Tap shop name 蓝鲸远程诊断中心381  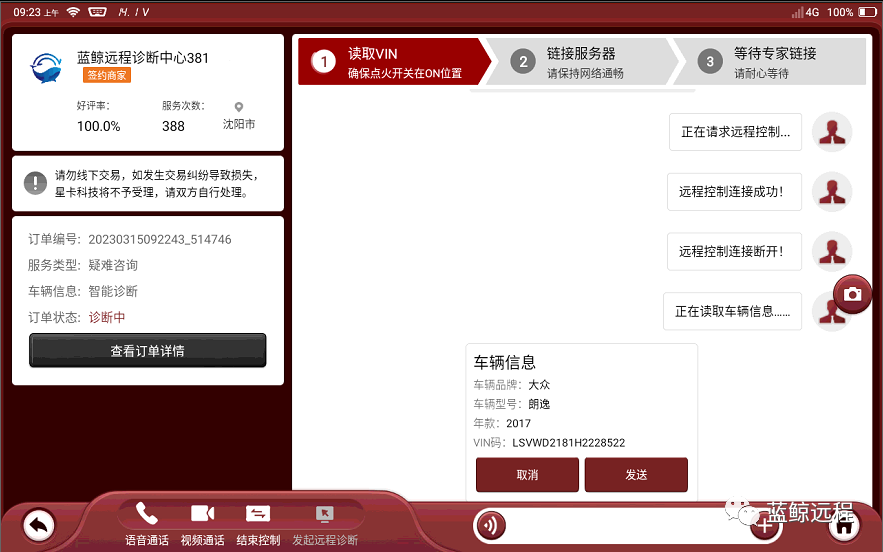point(143,57)
